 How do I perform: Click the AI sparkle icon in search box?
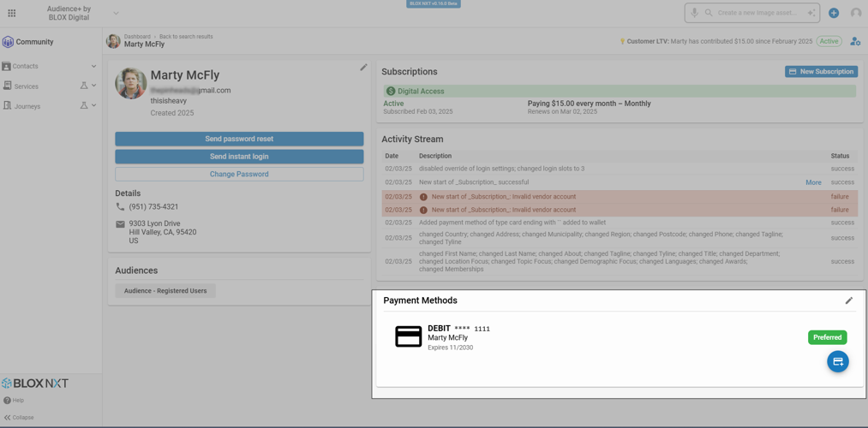pyautogui.click(x=811, y=13)
